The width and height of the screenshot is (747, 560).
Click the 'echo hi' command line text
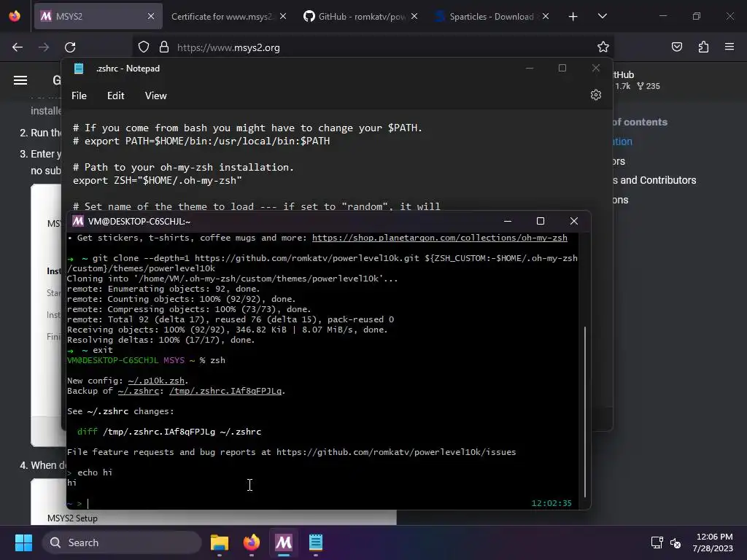click(x=95, y=472)
